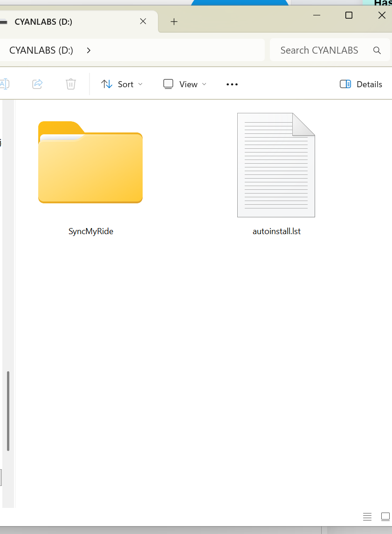This screenshot has width=392, height=534.
Task: Maximize the File Explorer window
Action: click(x=349, y=15)
